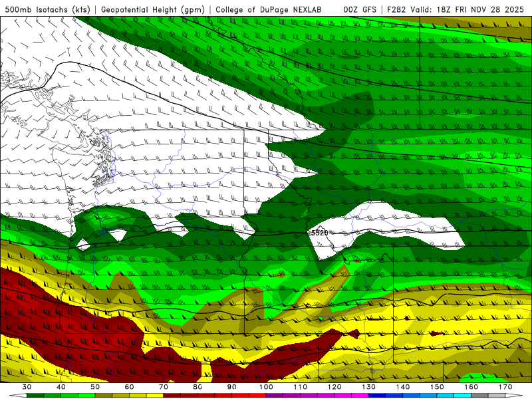Click the 'Geopotential Height (gpm)' header text
This screenshot has width=532, height=399.
coord(153,9)
